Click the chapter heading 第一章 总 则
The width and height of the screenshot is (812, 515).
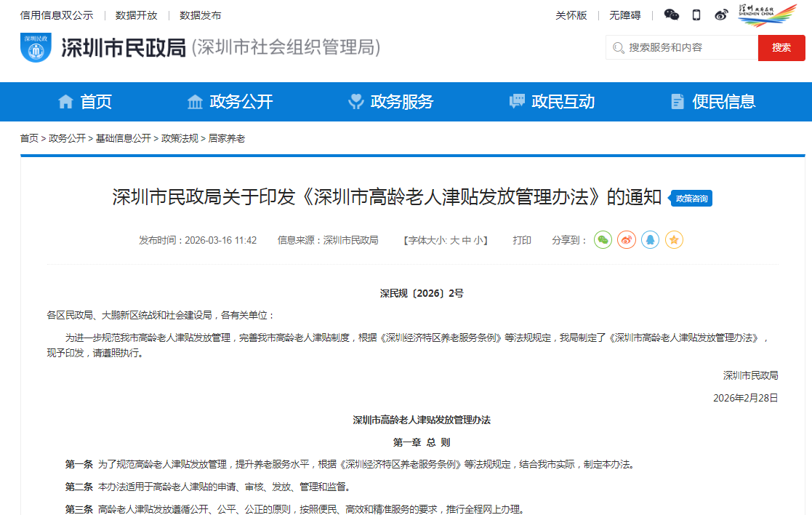pos(422,442)
